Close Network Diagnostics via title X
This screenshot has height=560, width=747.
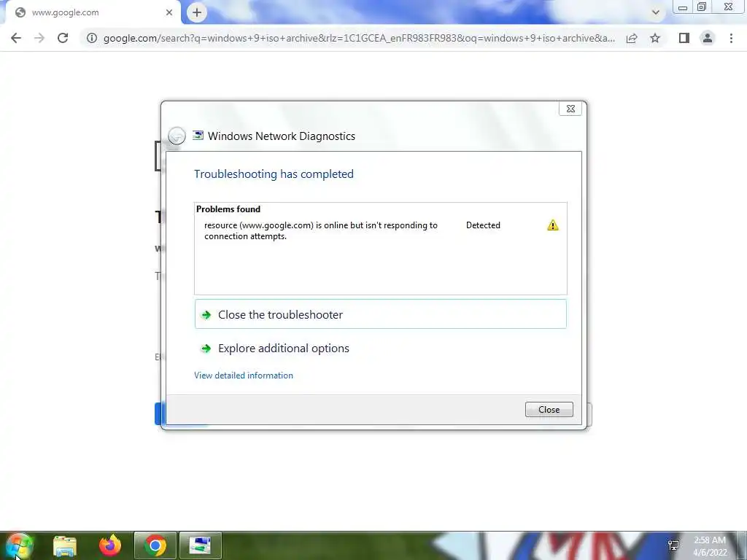tap(570, 109)
